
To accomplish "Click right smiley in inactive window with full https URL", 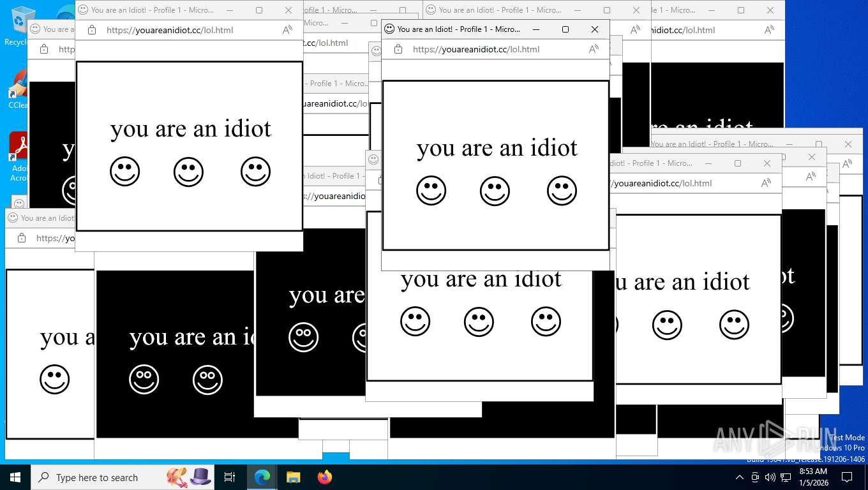I will click(255, 172).
